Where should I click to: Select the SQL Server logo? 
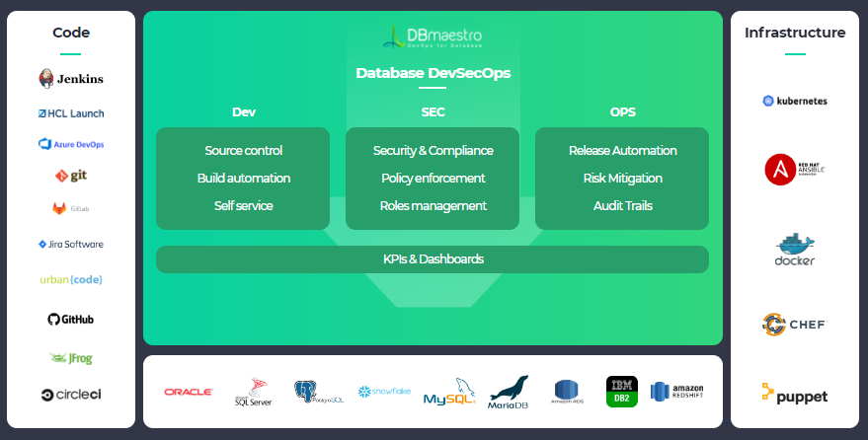click(253, 392)
